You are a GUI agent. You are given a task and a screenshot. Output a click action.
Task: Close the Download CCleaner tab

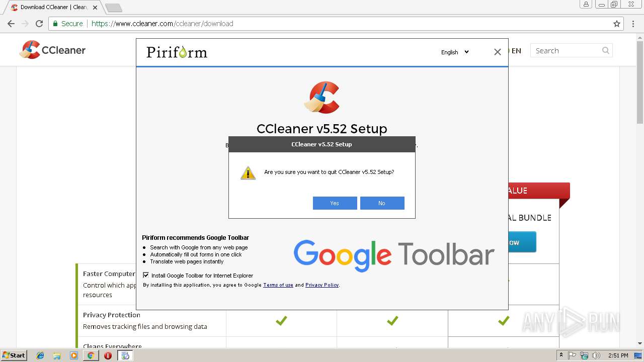pyautogui.click(x=95, y=8)
